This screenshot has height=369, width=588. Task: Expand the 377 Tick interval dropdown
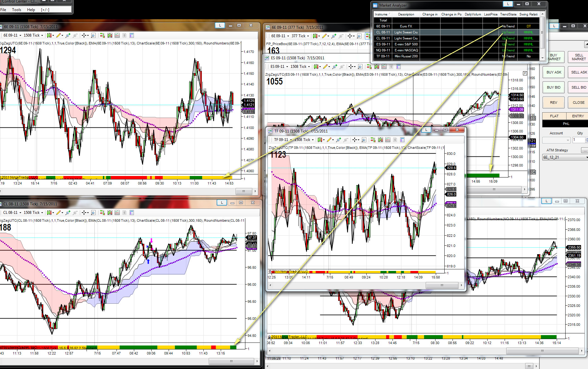[x=300, y=36]
